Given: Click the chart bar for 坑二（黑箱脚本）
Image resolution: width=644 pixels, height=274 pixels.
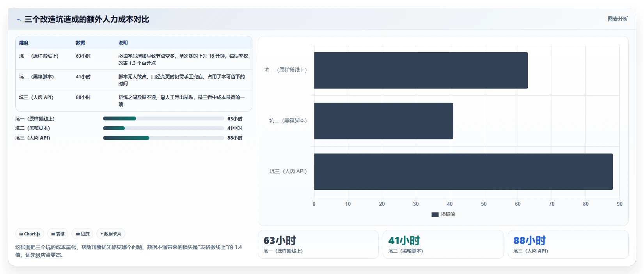Looking at the screenshot, I should 383,121.
